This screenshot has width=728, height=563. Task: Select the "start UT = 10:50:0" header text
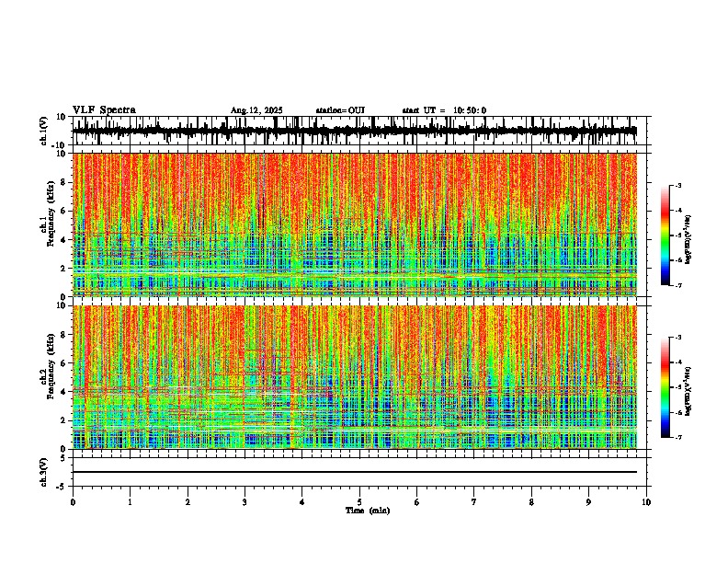pos(444,110)
